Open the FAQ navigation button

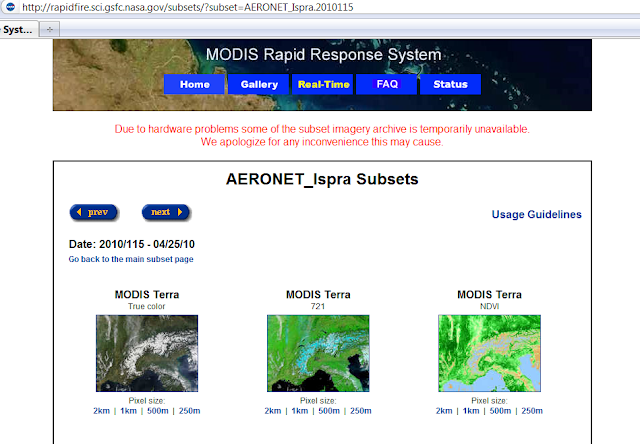387,84
